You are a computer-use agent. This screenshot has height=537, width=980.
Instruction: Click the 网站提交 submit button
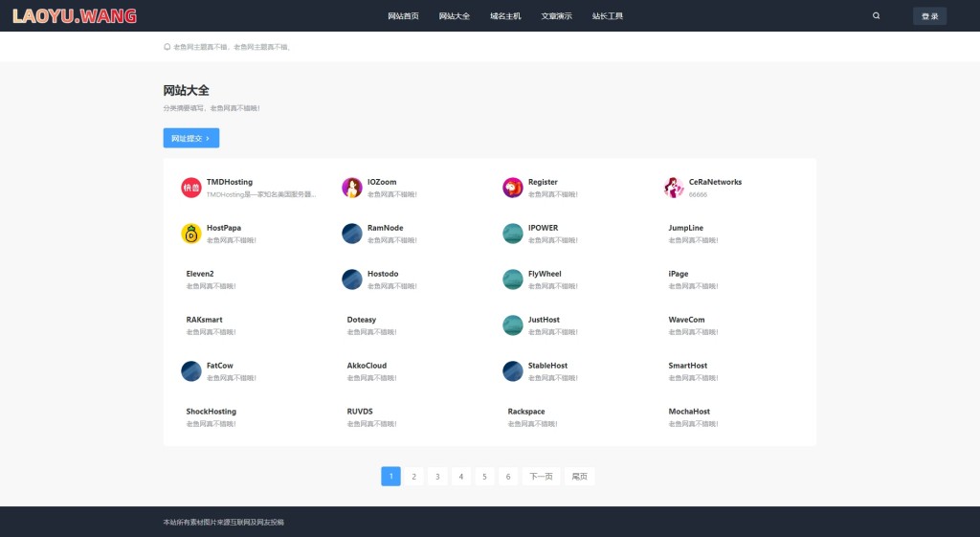[x=190, y=138]
